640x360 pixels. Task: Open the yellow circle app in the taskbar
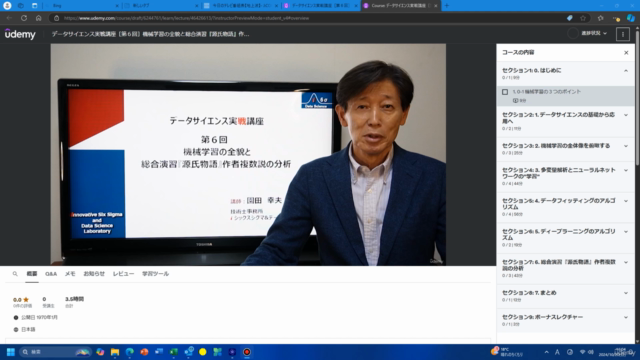[203, 352]
